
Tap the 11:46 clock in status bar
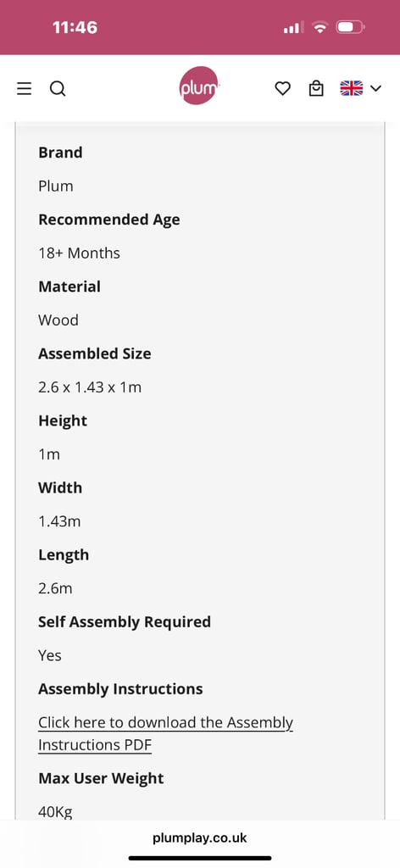pos(75,27)
